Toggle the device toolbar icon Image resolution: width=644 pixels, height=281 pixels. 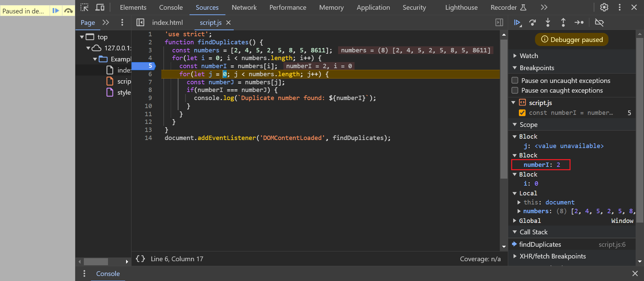[100, 7]
